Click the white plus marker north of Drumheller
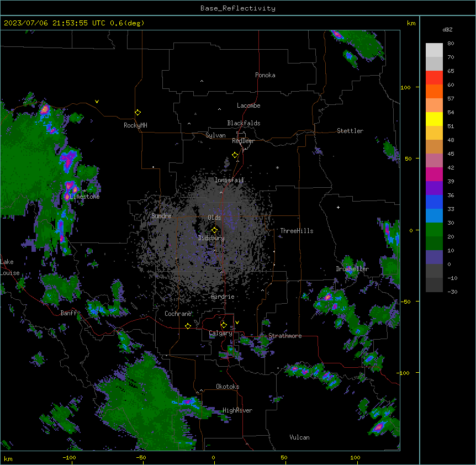Viewport: 476px width, 465px height. click(x=338, y=207)
